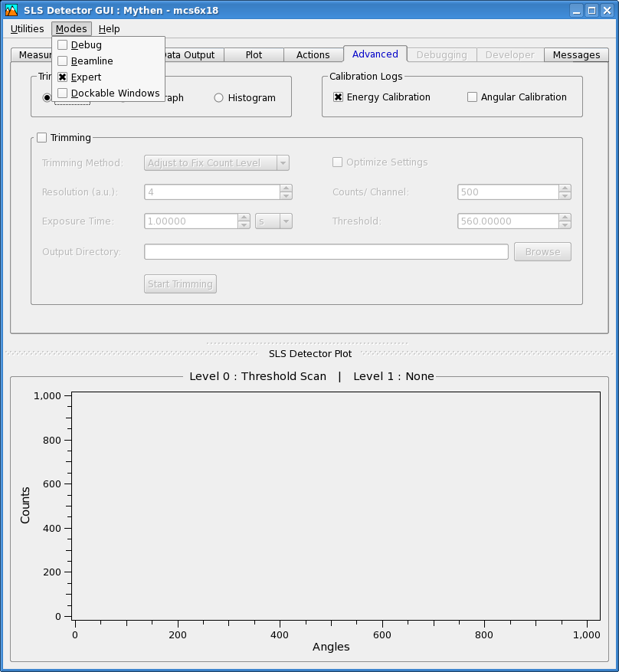Screen dimensions: 619x672
Task: Check the Beamline mode option
Action: coord(63,61)
